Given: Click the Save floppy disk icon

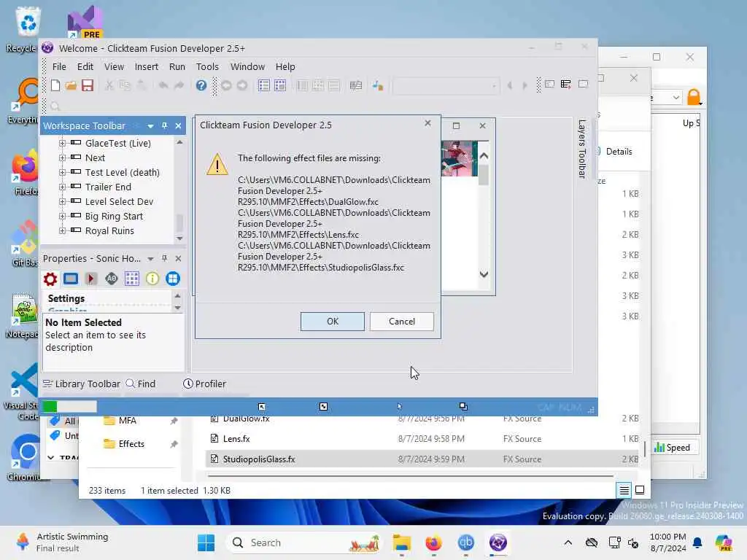Looking at the screenshot, I should pos(88,85).
